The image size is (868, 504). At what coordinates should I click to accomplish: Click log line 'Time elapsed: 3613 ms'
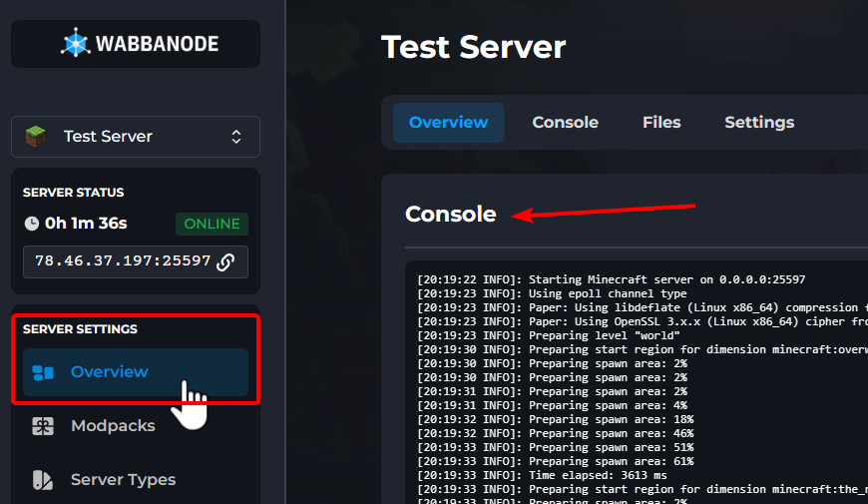(542, 475)
